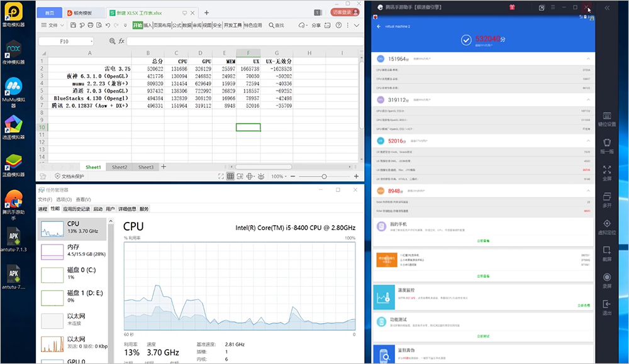This screenshot has width=629, height=364.
Task: Click the save icon in WPS toolbar
Action: tap(73, 25)
